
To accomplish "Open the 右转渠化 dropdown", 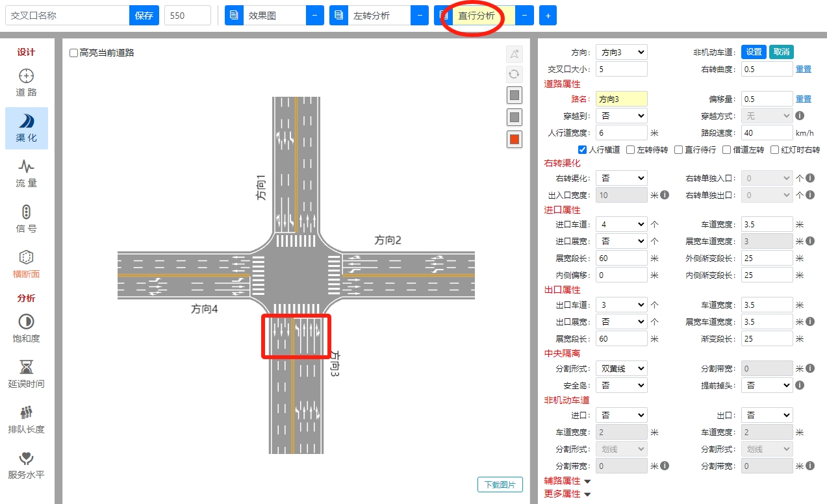I will (x=621, y=178).
